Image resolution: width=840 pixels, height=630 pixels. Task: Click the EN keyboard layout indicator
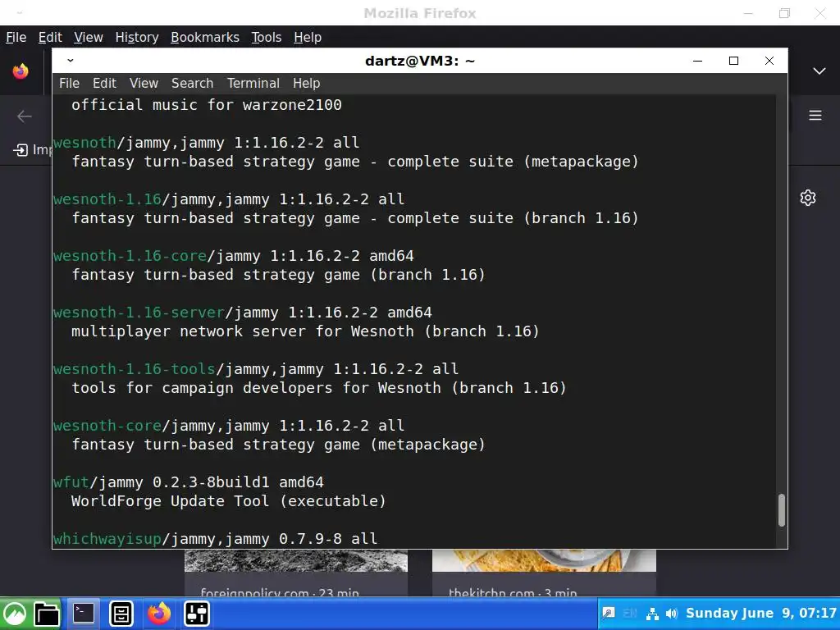click(630, 614)
